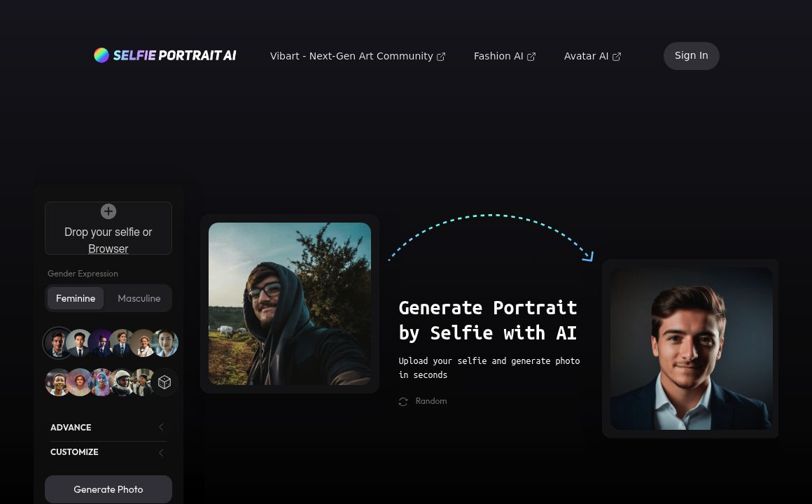Click the plus icon to upload a selfie
Viewport: 812px width, 504px height.
pos(108,211)
